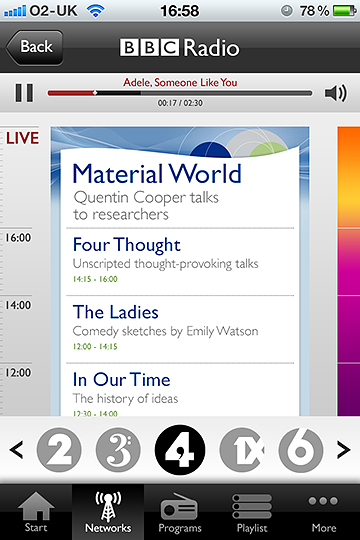This screenshot has height=540, width=360.
Task: Open the More options tab
Action: tap(324, 512)
